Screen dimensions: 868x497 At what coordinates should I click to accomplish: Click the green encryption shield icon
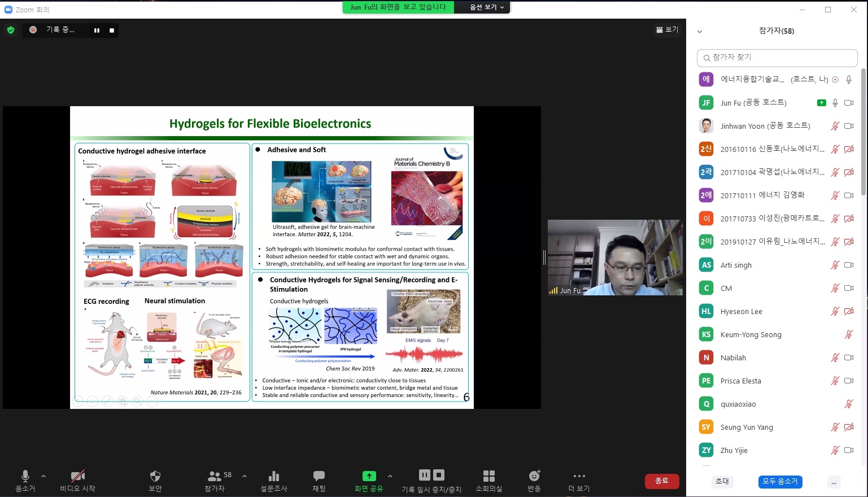tap(11, 30)
